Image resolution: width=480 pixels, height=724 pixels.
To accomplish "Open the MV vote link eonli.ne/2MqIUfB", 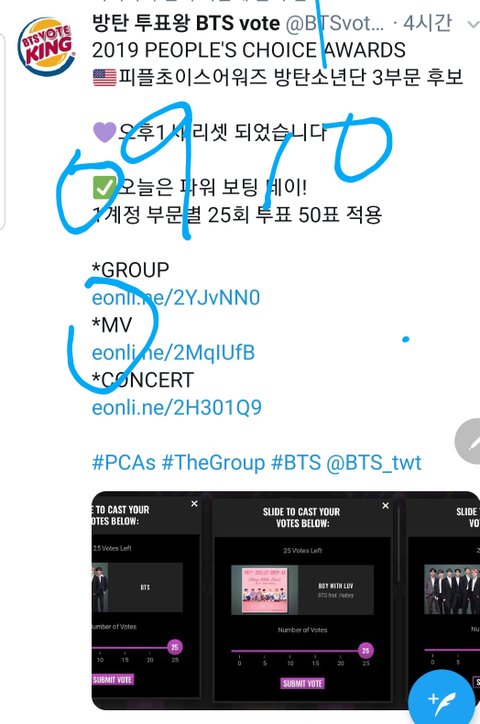I will 174,352.
